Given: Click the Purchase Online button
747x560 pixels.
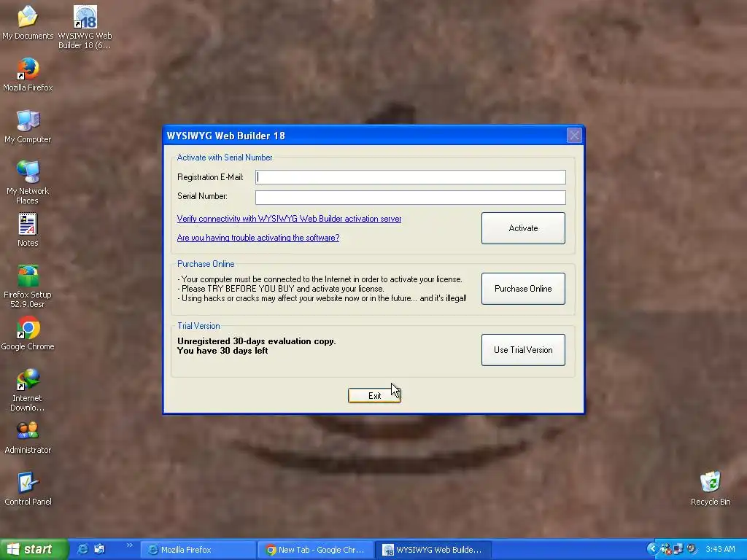Looking at the screenshot, I should coord(523,289).
